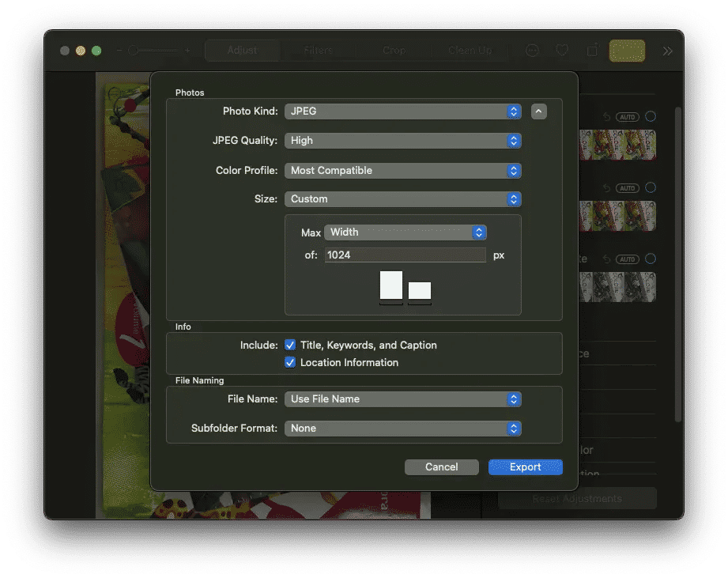Click the adjustments panel scrollbar
The width and height of the screenshot is (728, 578).
678,265
